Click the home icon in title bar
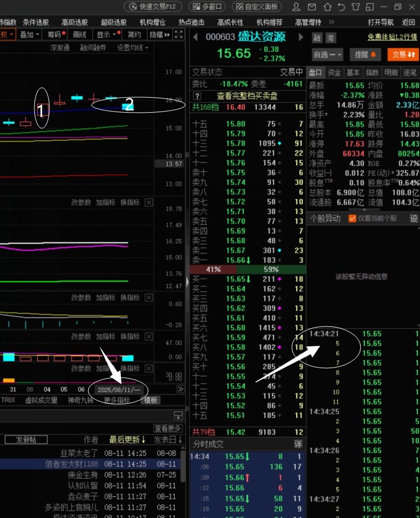This screenshot has width=420, height=518. tap(327, 7)
